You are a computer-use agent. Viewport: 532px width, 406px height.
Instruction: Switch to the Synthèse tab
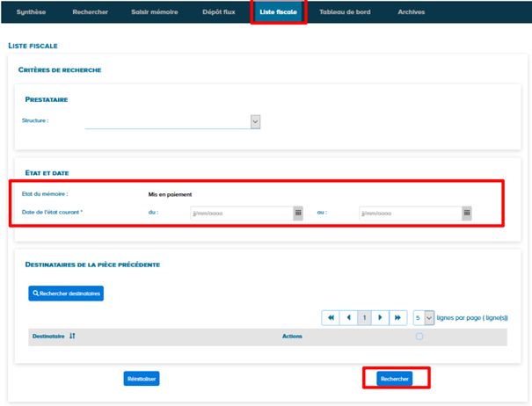pyautogui.click(x=32, y=12)
